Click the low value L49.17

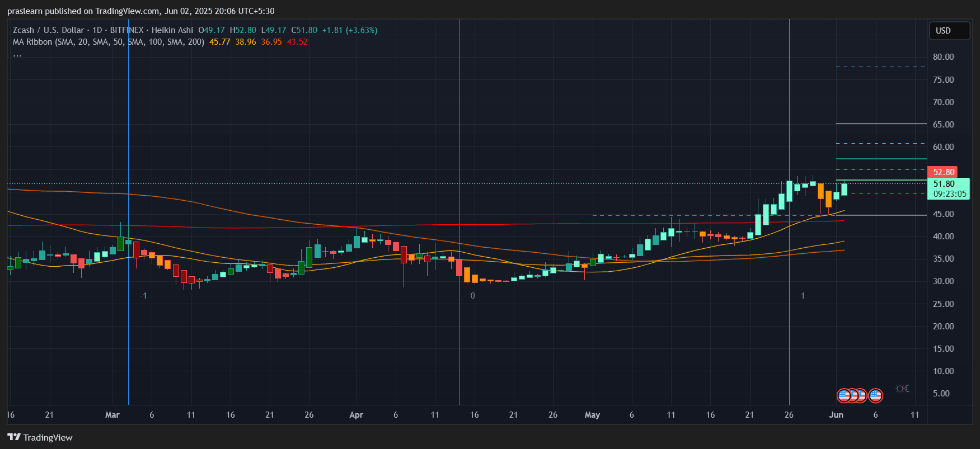(x=274, y=30)
